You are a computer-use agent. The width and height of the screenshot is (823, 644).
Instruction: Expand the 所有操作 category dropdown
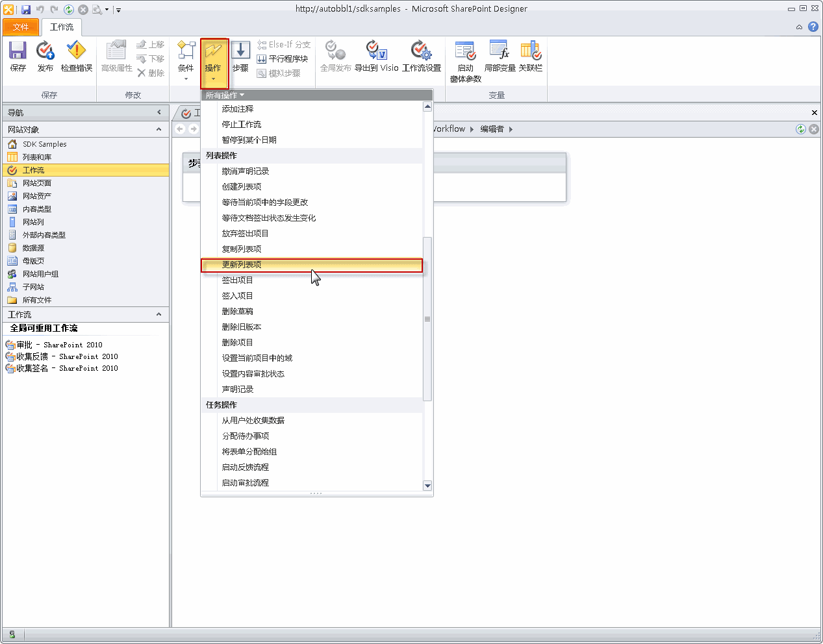coord(225,95)
